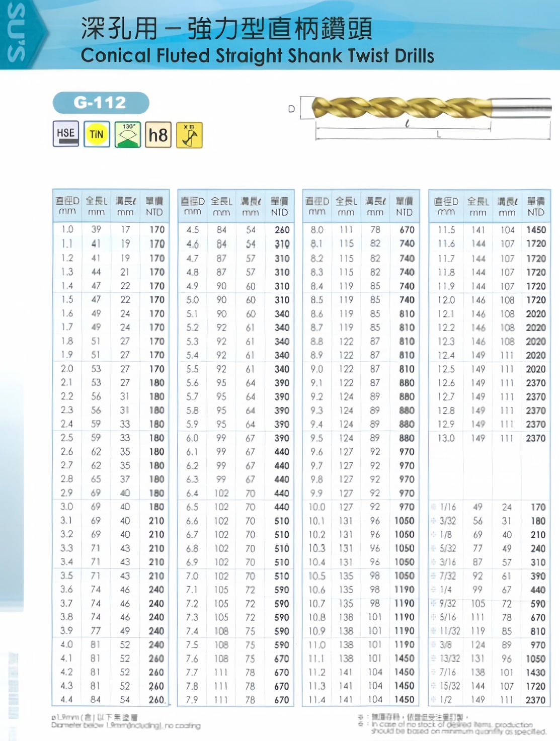Viewport: 560px width, 741px height.
Task: Click the 11/32 inch size cell
Action: click(450, 631)
